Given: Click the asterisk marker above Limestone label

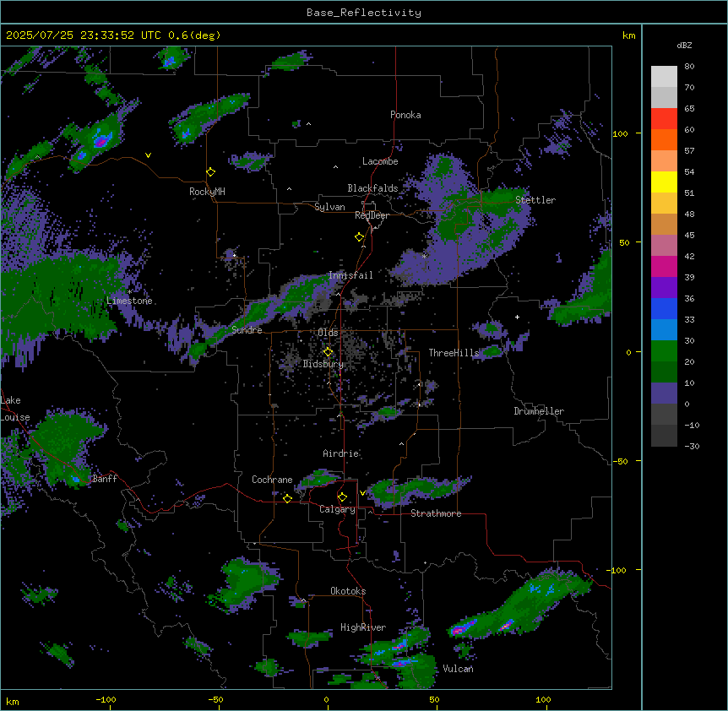Looking at the screenshot, I should (x=129, y=292).
